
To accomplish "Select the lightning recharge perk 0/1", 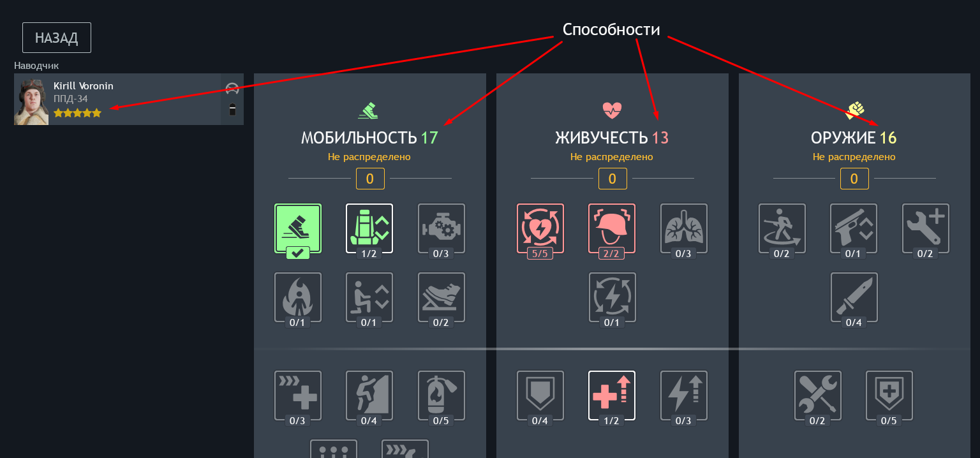I will 612,297.
